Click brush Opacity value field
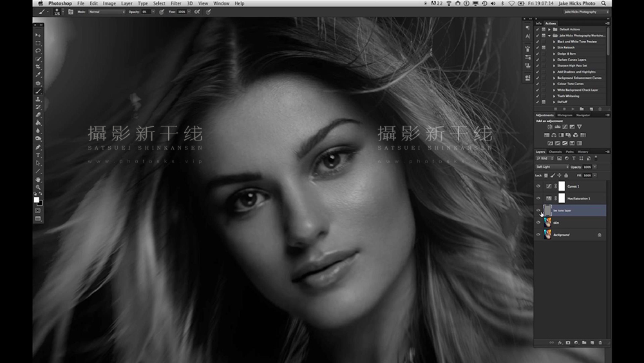Image resolution: width=644 pixels, height=363 pixels. coord(146,12)
